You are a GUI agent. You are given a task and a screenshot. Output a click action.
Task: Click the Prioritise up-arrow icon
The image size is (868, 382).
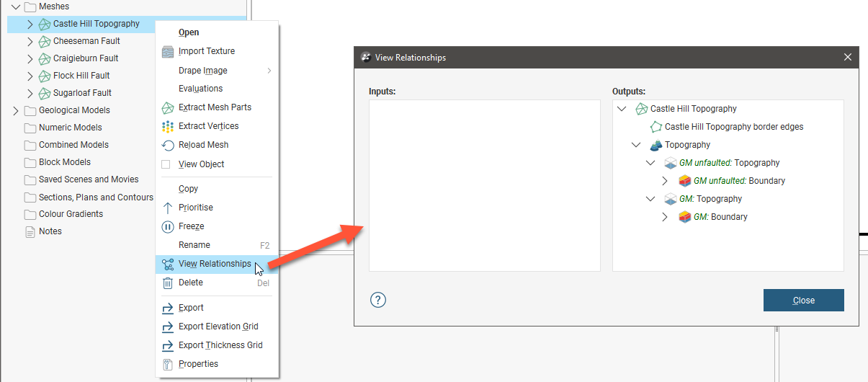167,208
